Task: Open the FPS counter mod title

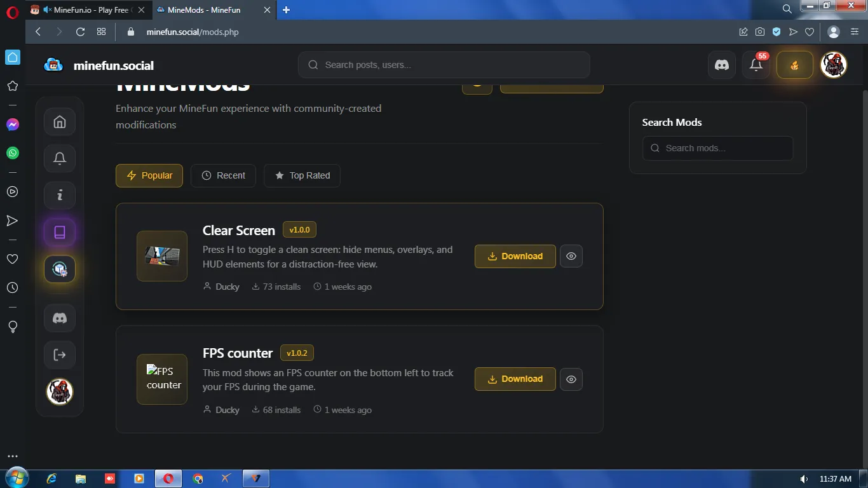Action: coord(238,353)
